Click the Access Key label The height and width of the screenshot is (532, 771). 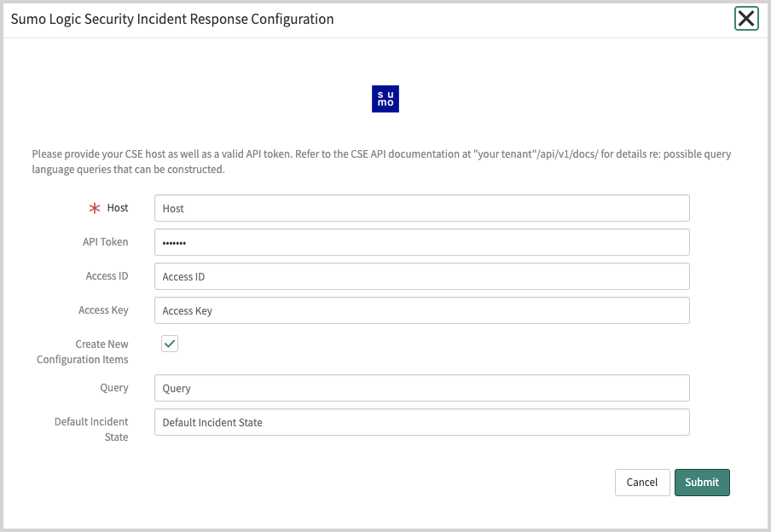click(x=104, y=309)
